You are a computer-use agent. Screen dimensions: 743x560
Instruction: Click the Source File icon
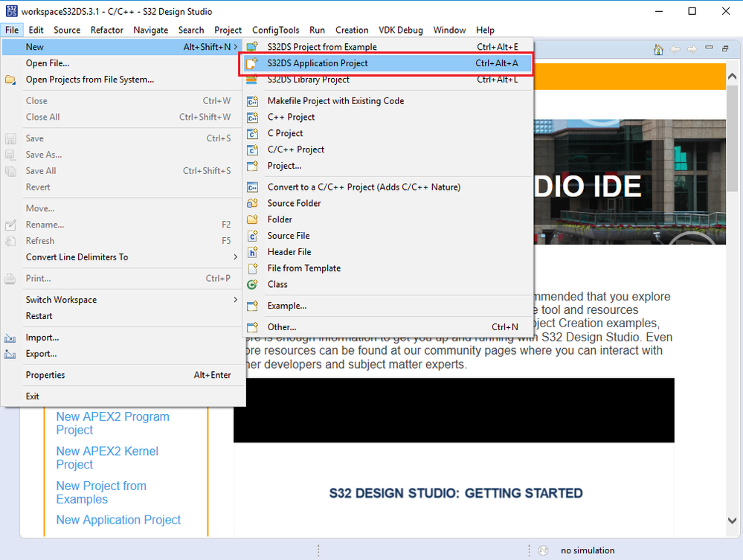click(x=253, y=236)
